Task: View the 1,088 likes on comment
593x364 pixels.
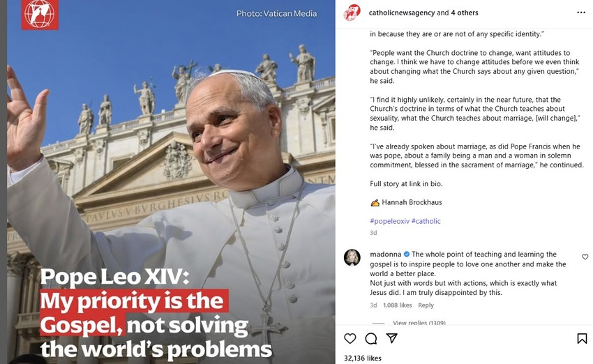Action: [x=398, y=305]
